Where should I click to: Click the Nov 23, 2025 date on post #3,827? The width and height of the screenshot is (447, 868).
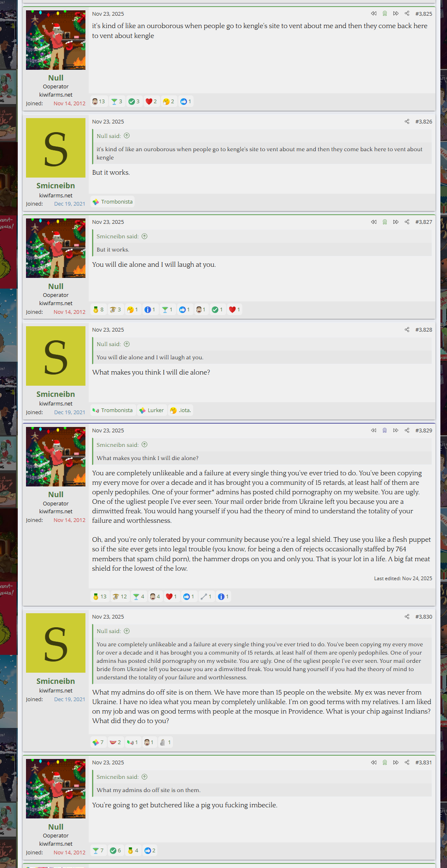tap(108, 222)
